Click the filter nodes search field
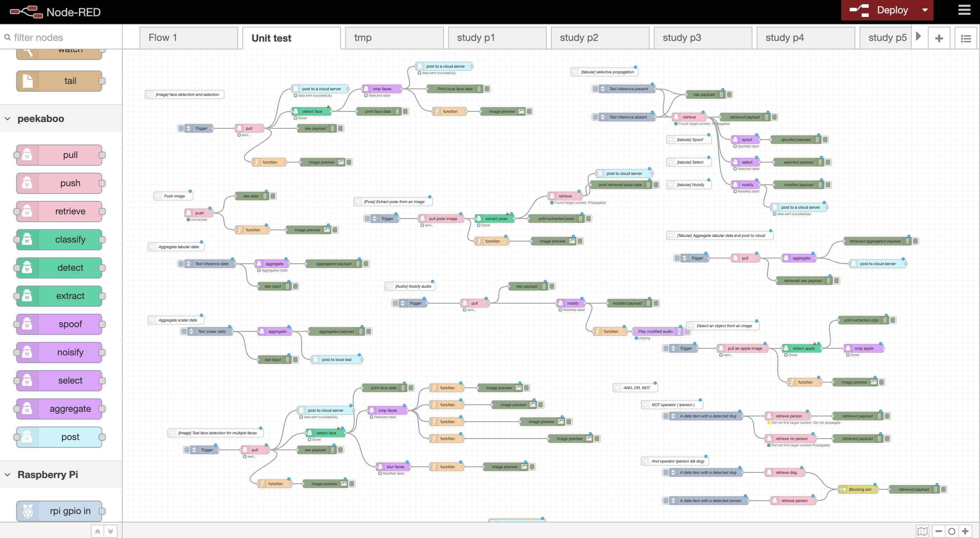 [x=61, y=38]
